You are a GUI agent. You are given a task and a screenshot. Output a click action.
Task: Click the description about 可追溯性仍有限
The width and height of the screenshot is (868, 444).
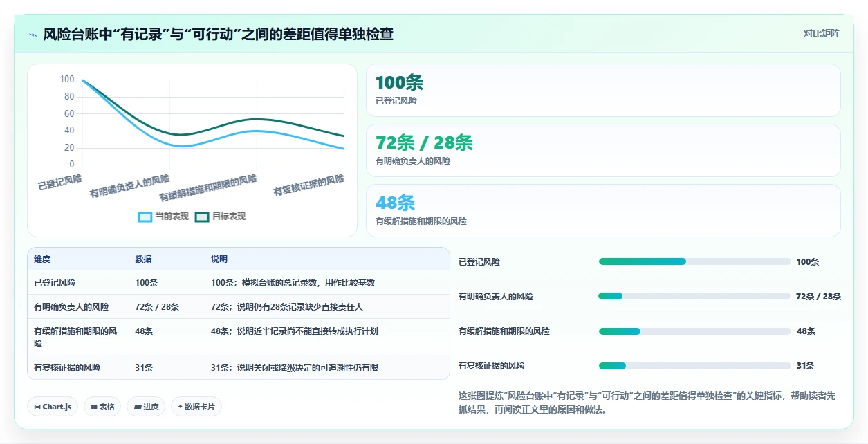coord(295,368)
